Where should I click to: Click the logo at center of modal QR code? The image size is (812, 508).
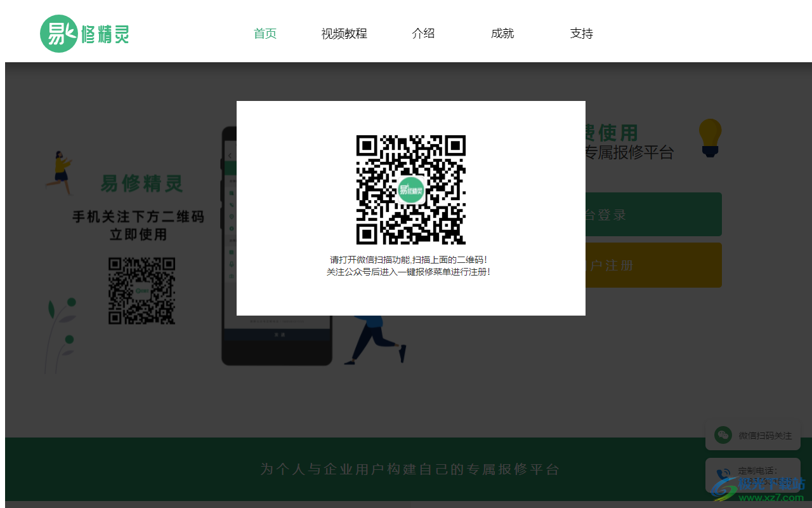click(x=411, y=190)
